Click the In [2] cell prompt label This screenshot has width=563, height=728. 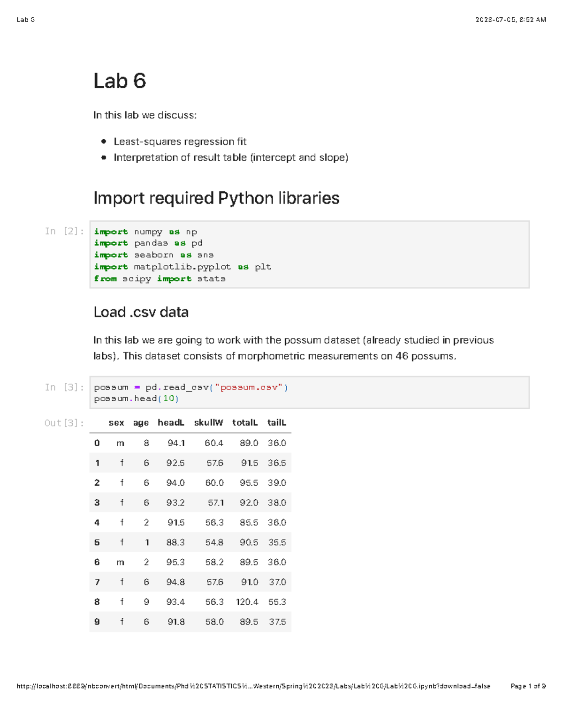tap(64, 231)
